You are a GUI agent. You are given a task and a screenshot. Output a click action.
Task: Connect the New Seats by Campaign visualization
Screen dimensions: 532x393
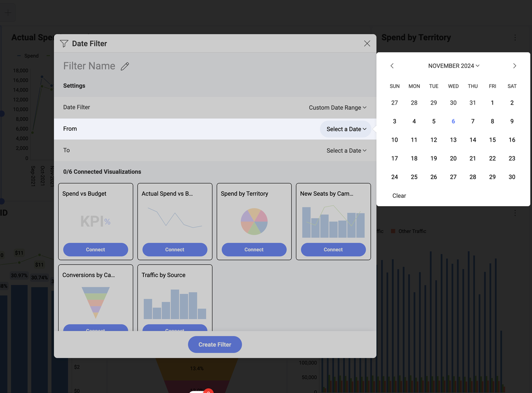333,250
